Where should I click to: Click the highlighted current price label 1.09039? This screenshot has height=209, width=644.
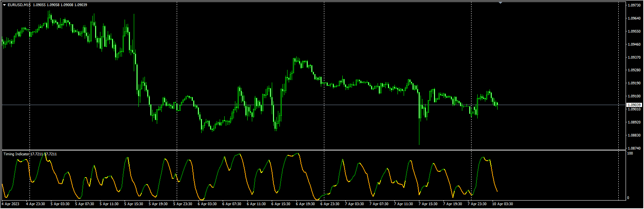634,105
